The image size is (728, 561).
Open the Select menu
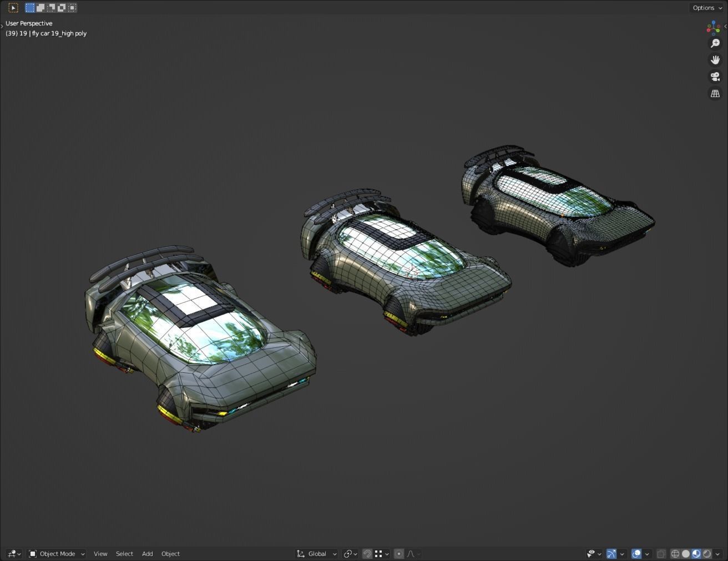(124, 554)
